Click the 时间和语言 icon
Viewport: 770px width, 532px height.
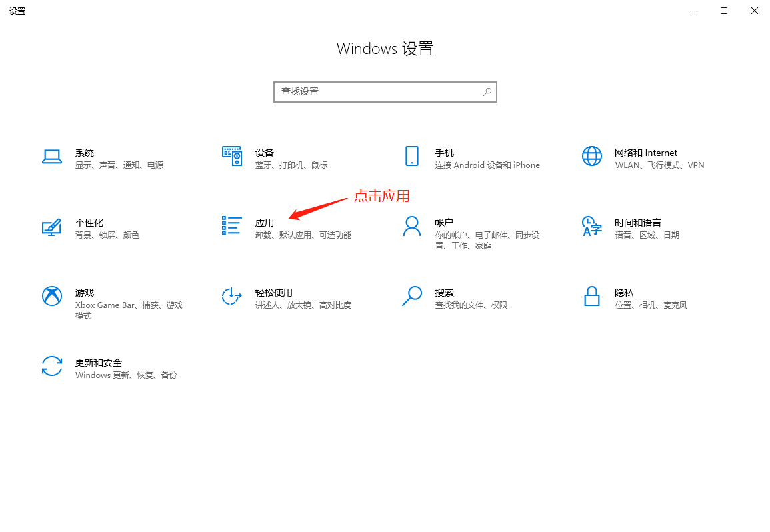click(592, 226)
